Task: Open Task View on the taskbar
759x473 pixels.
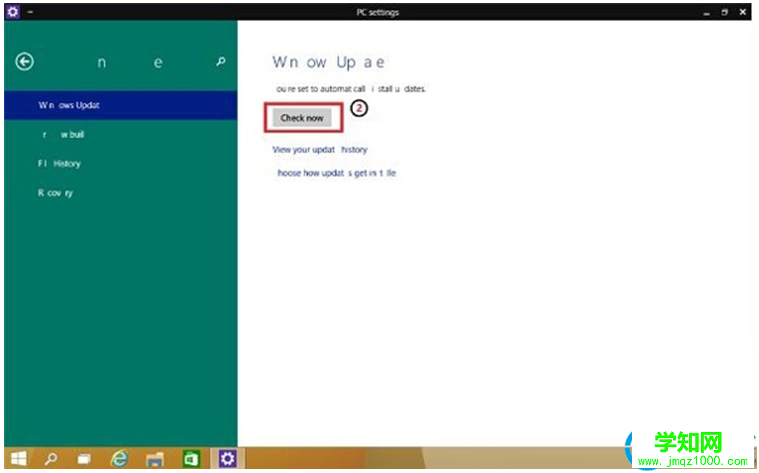Action: [84, 458]
